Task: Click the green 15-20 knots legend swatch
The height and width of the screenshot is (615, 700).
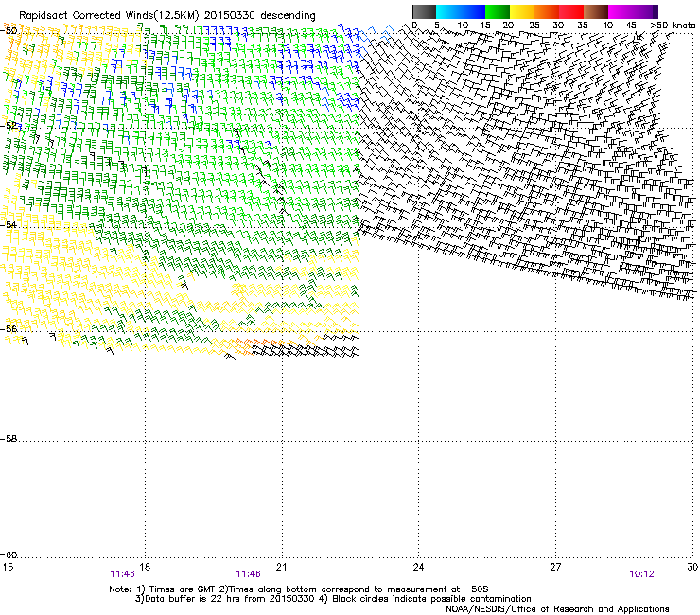Action: (x=498, y=11)
